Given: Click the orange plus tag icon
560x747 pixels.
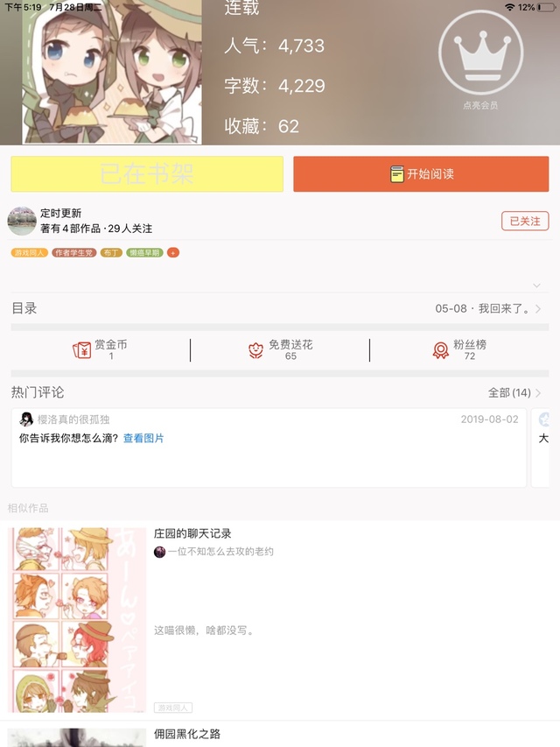Looking at the screenshot, I should tap(173, 252).
